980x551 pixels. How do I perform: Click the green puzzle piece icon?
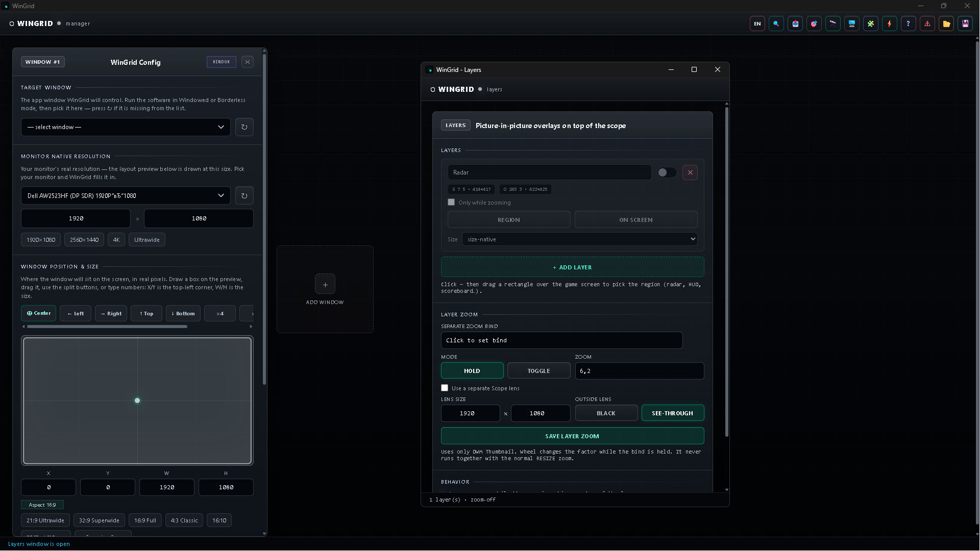pos(871,23)
